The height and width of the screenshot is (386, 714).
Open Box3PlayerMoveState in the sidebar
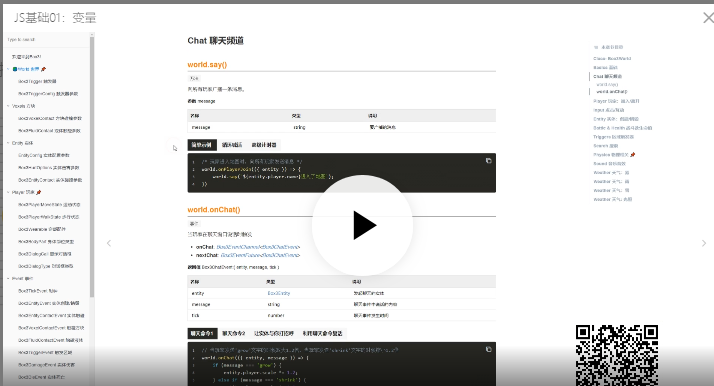coord(49,204)
